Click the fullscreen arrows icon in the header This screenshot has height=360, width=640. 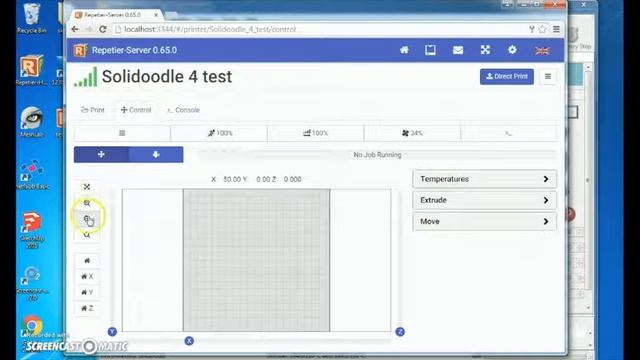tap(485, 50)
